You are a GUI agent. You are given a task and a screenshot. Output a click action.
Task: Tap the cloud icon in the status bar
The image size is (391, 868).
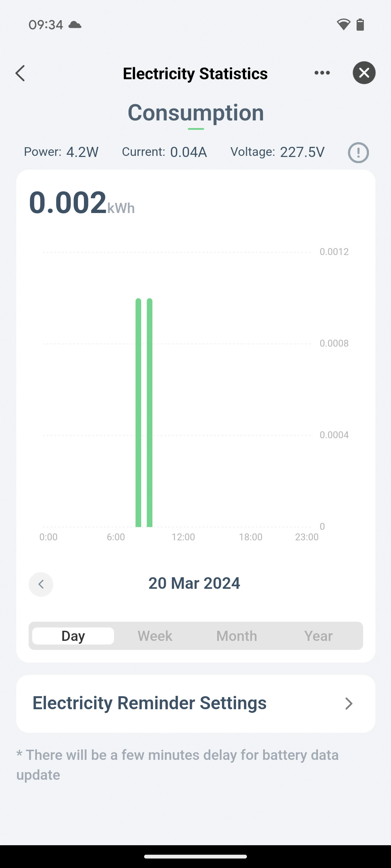tap(75, 25)
